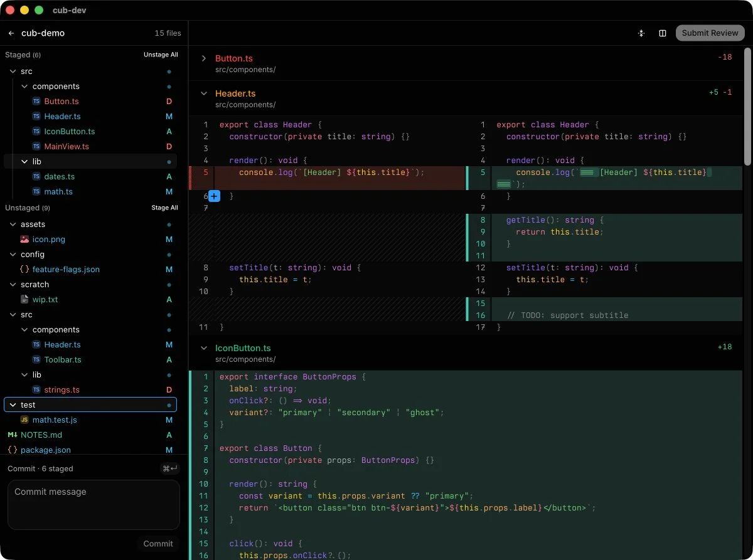Toggle the split diff view icon
This screenshot has width=753, height=560.
662,33
